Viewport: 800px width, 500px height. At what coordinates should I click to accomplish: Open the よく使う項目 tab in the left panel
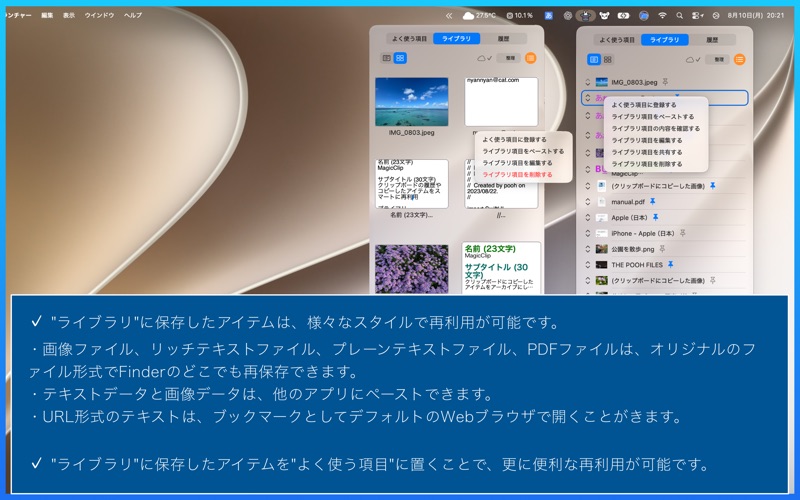410,39
